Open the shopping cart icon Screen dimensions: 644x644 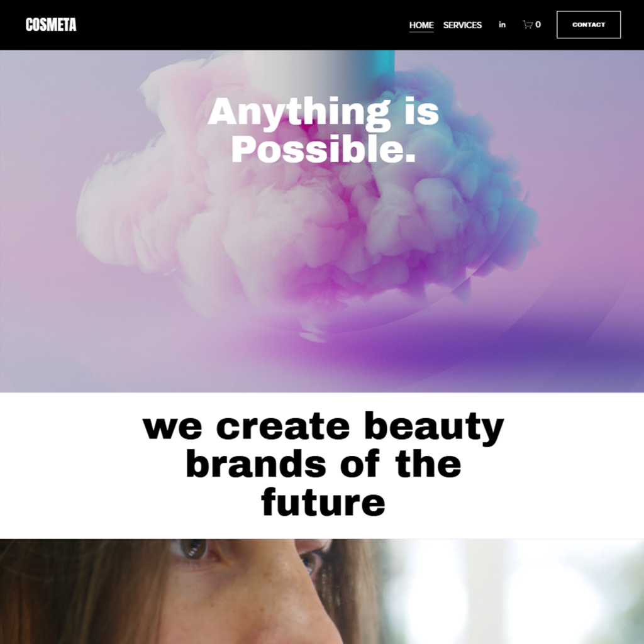click(528, 25)
